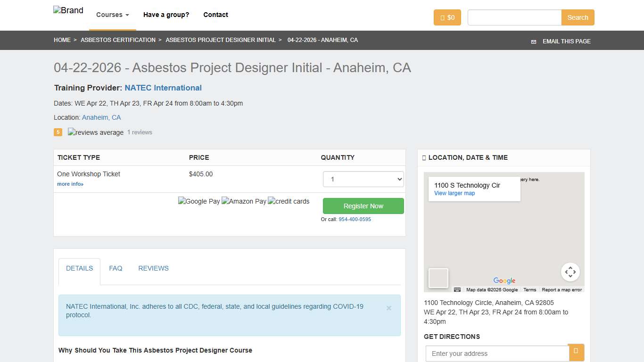Switch to the FAQ tab

pos(116,268)
